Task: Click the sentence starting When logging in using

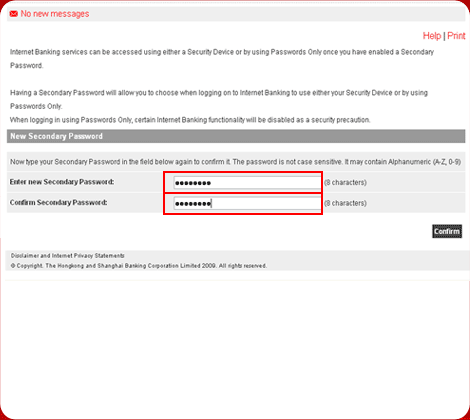Action: [190, 120]
